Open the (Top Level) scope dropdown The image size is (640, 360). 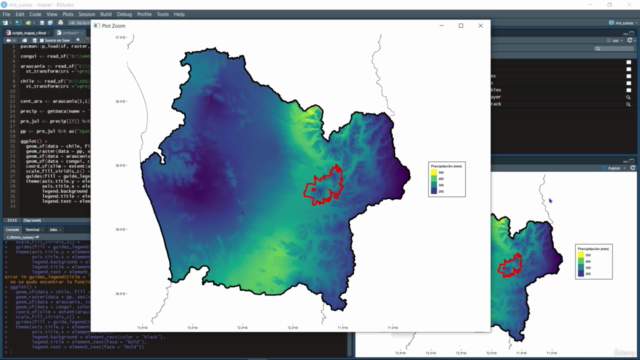click(x=33, y=220)
